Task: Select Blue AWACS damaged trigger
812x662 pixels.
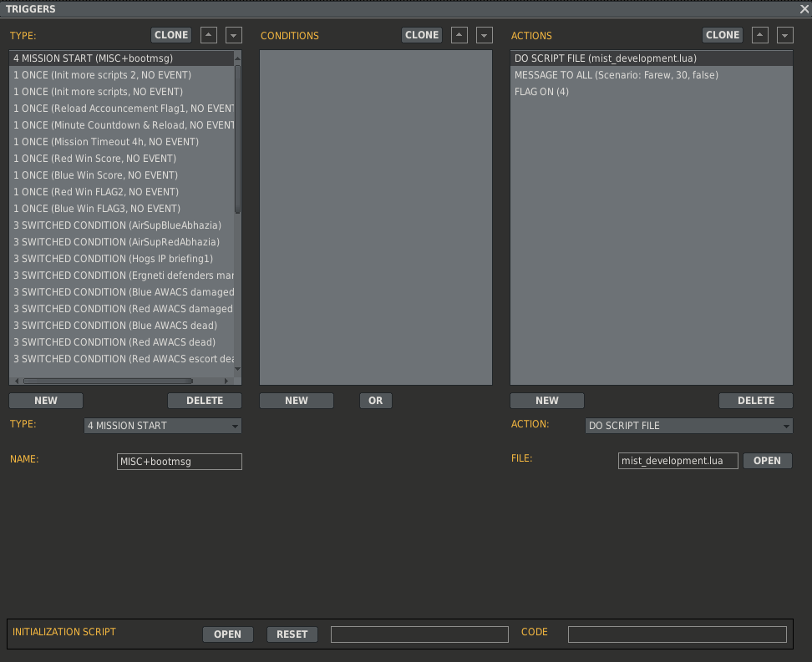Action: coord(122,292)
